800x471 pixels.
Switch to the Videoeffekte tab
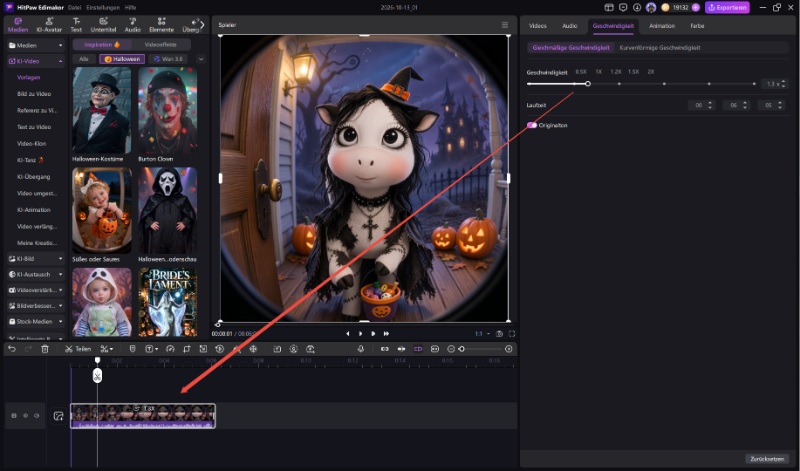(x=161, y=44)
